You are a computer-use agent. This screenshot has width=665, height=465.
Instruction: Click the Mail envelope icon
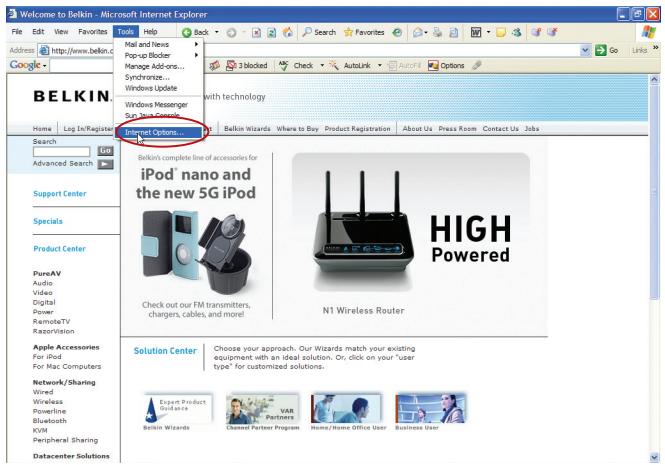[417, 32]
